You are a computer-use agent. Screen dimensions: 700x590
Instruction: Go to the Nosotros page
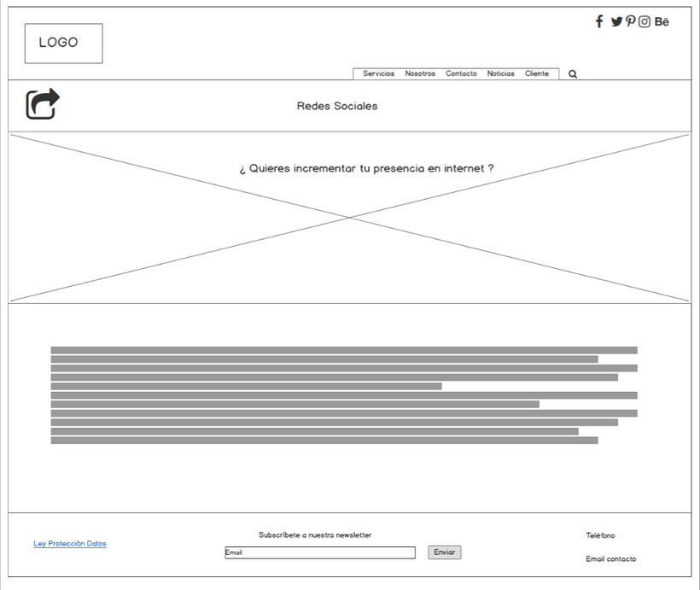pos(420,73)
